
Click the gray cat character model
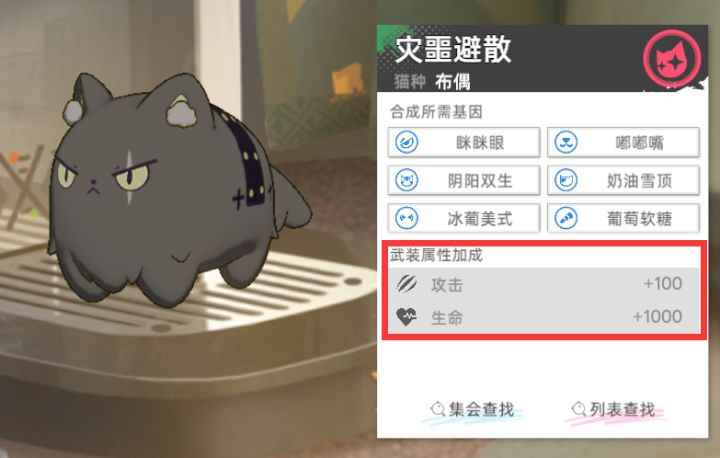179,193
